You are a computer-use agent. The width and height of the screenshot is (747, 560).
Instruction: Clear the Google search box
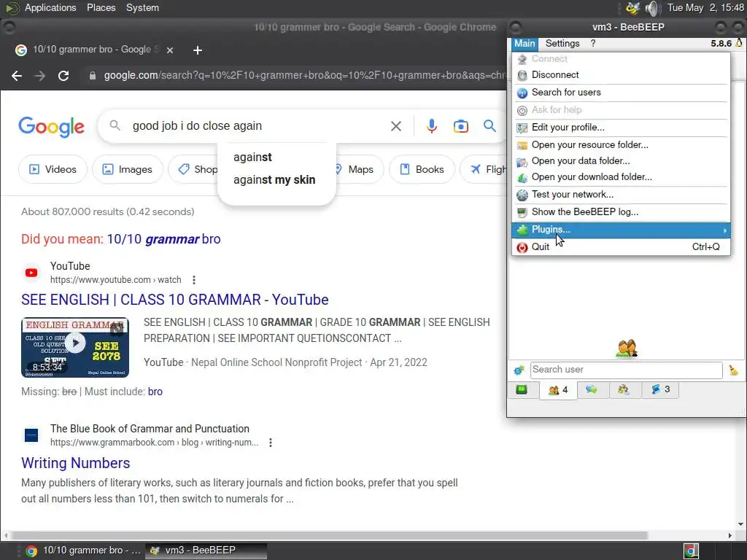(x=396, y=126)
